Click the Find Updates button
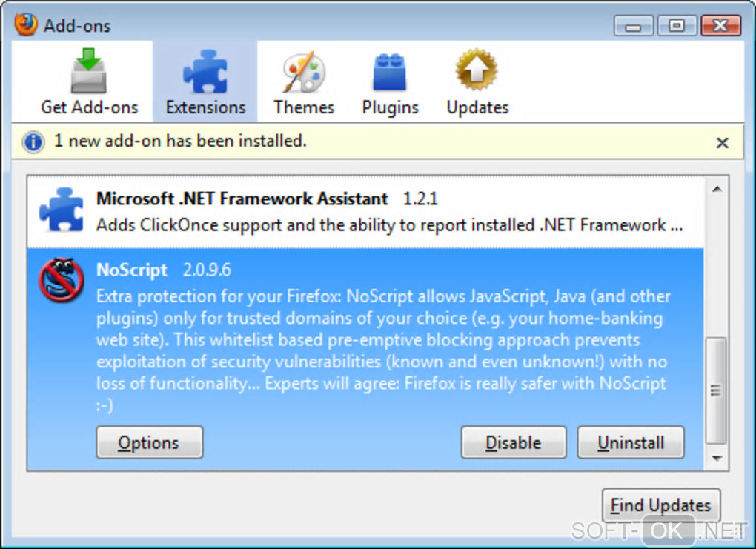 (x=660, y=506)
